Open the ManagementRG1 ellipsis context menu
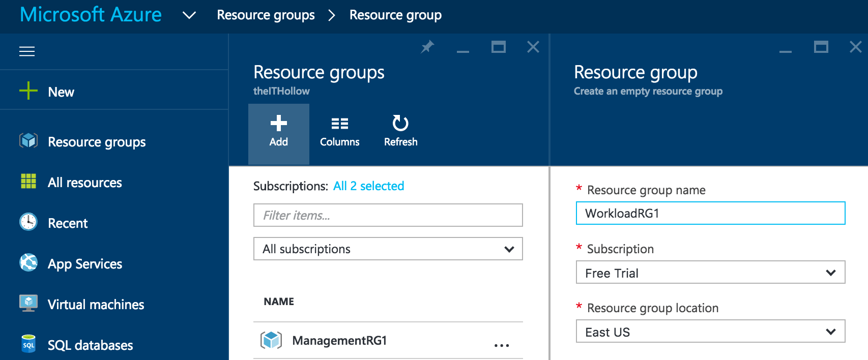The width and height of the screenshot is (868, 360). click(x=501, y=345)
